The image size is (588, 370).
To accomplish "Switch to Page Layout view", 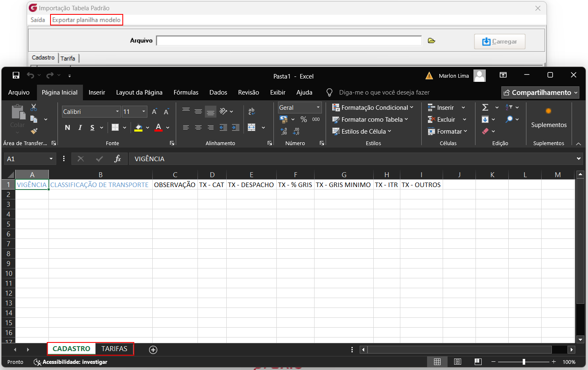I will pos(457,362).
